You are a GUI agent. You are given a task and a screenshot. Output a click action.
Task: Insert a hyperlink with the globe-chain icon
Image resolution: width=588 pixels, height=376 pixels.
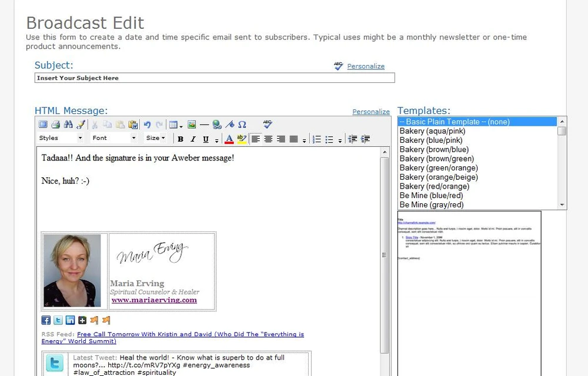[x=217, y=125]
